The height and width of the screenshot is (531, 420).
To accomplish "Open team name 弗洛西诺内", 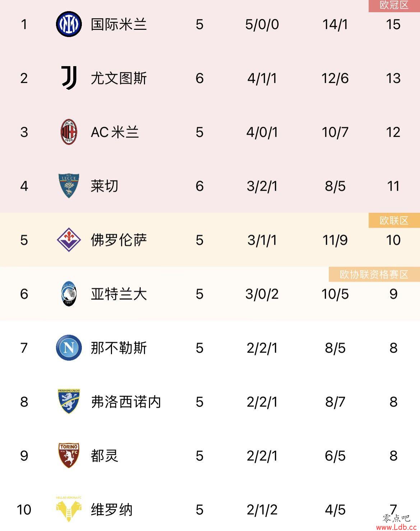I will pos(126,402).
